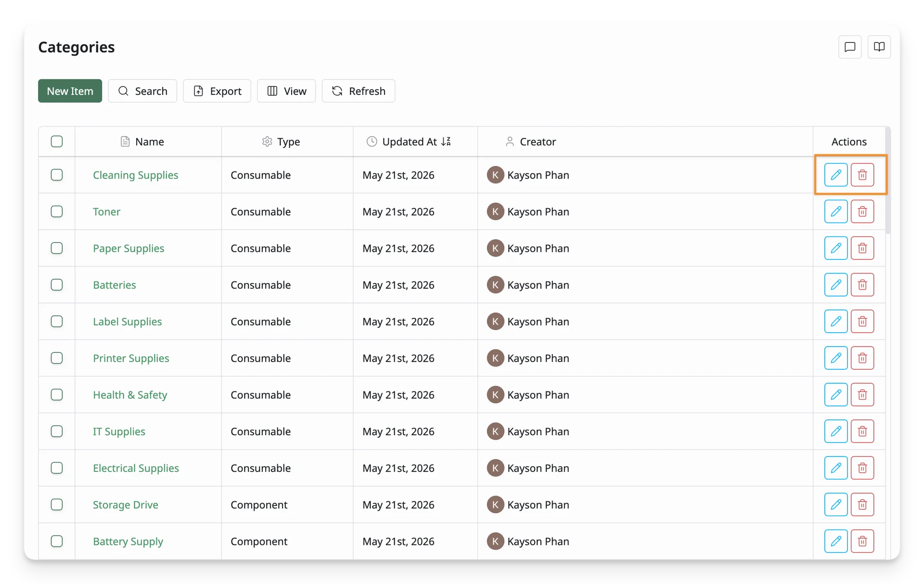This screenshot has height=584, width=924.
Task: Edit the Paper Supplies category
Action: (x=835, y=248)
